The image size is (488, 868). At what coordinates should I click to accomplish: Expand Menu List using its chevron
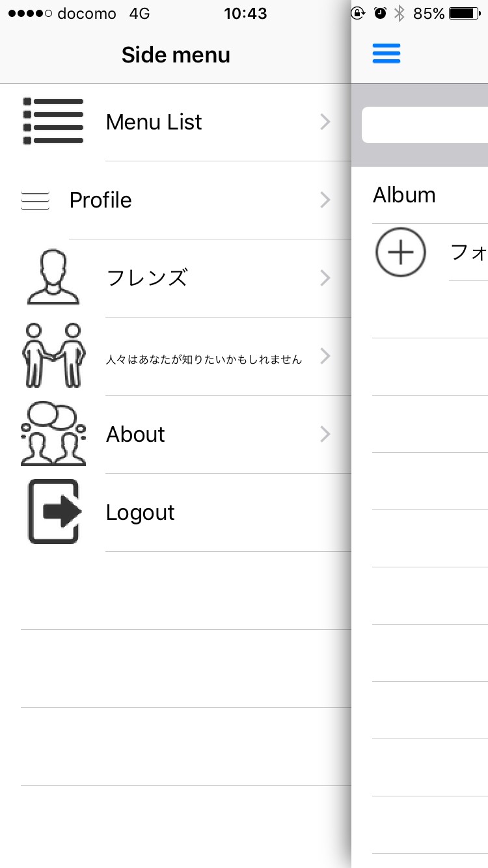[325, 122]
